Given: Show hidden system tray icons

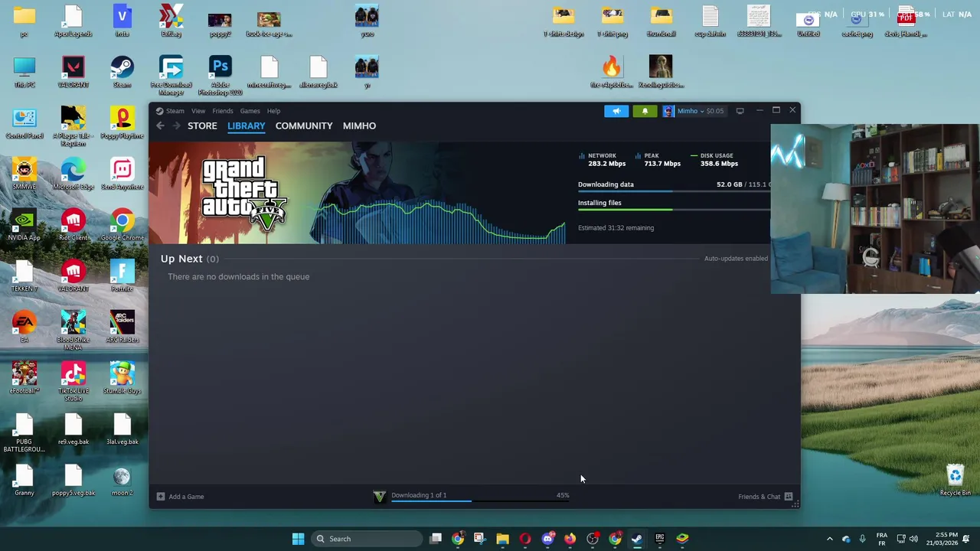Looking at the screenshot, I should click(x=830, y=539).
